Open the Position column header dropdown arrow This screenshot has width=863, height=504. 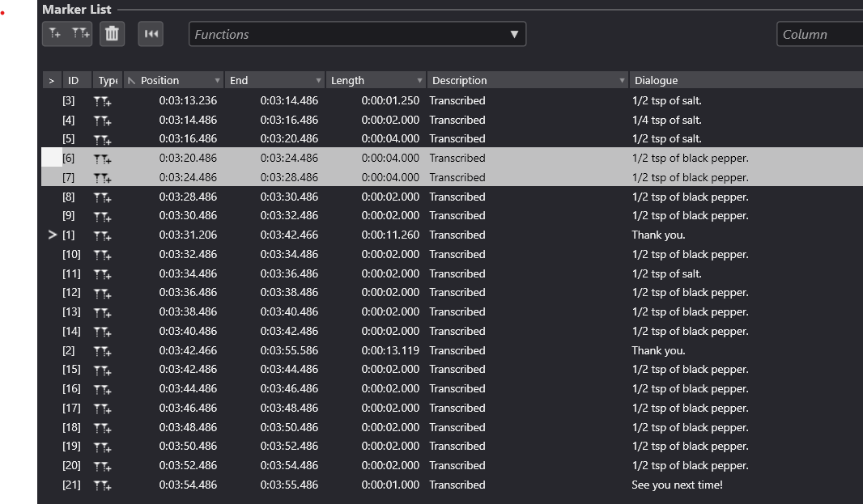pos(217,81)
